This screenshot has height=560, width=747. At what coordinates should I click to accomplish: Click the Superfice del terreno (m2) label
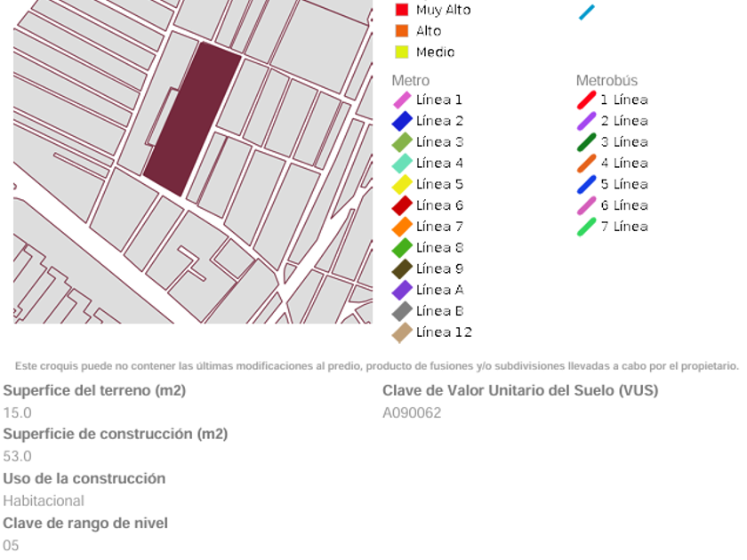tap(94, 390)
